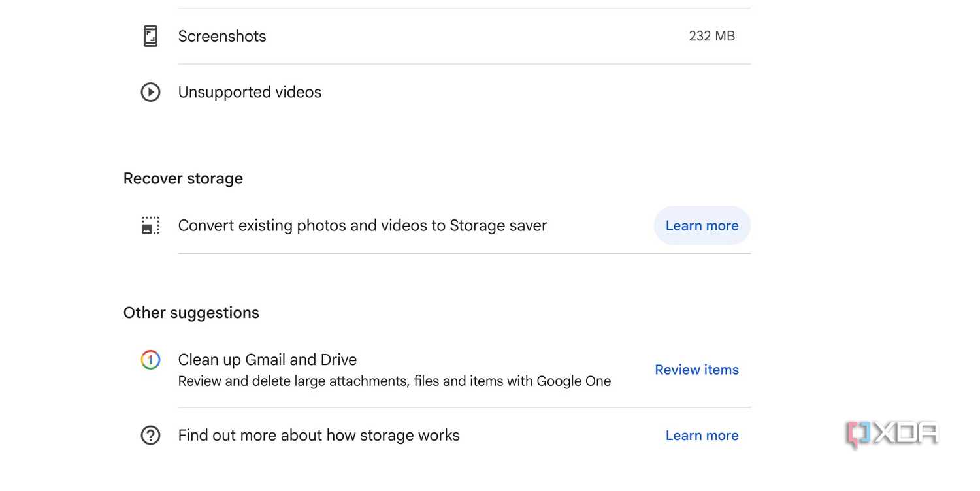Screen dimensions: 980x491
Task: Open Clean up Gmail and Drive
Action: coord(267,360)
